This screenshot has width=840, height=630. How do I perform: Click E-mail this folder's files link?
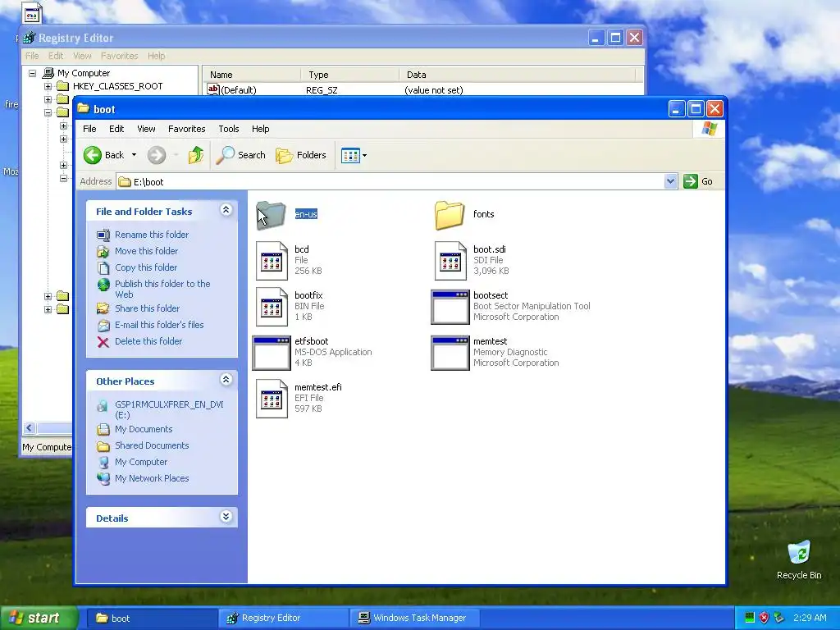pos(159,325)
